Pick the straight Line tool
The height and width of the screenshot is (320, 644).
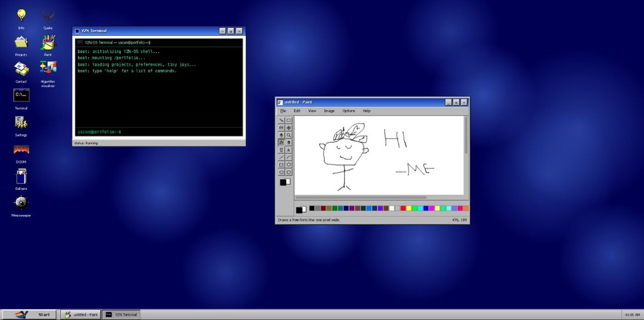coord(281,157)
